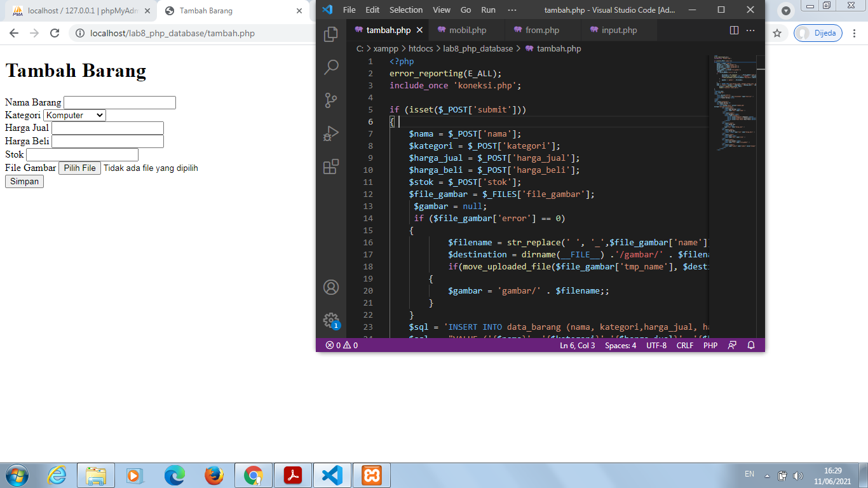The image size is (868, 488).
Task: Click the split editor right icon
Action: click(734, 30)
